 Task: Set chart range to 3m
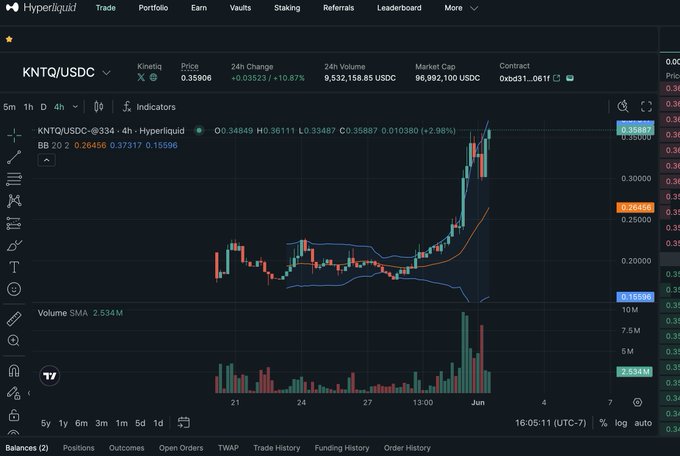coord(101,423)
